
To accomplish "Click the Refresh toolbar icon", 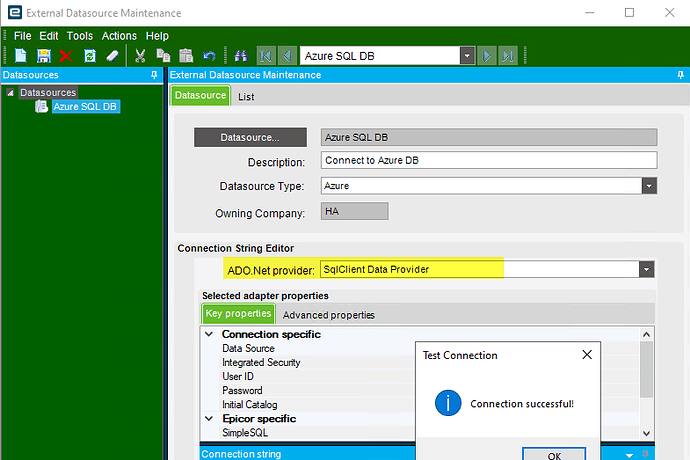I will pos(90,56).
